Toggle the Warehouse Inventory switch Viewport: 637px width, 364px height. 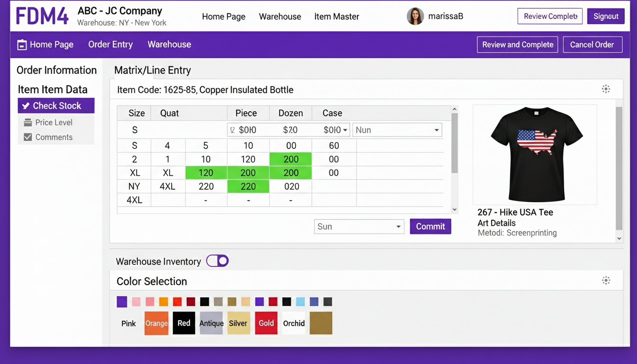218,261
